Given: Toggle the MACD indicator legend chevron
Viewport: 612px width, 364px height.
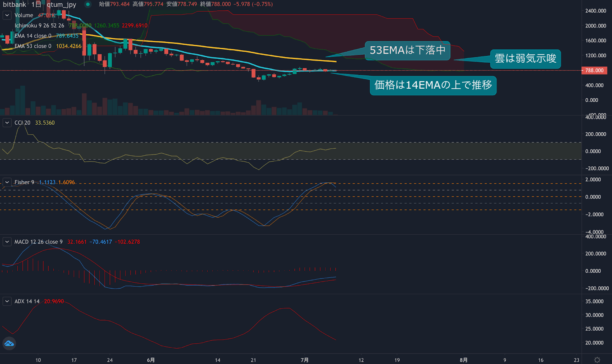Looking at the screenshot, I should 7,242.
